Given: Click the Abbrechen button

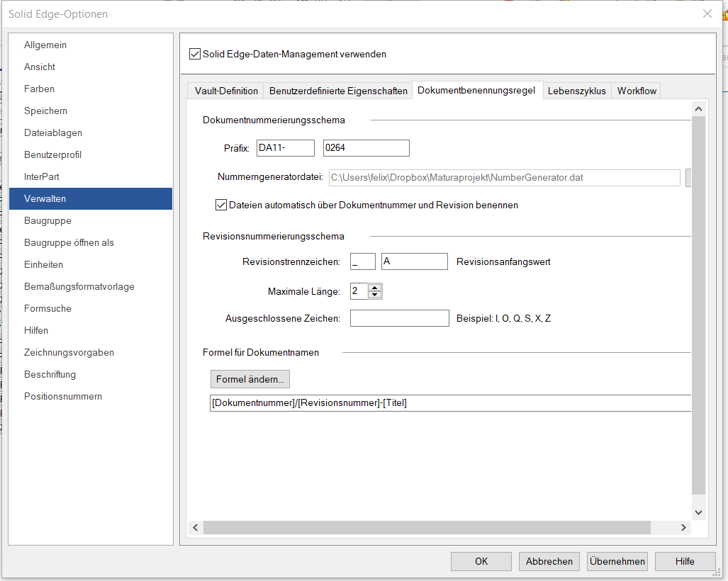Looking at the screenshot, I should (549, 561).
